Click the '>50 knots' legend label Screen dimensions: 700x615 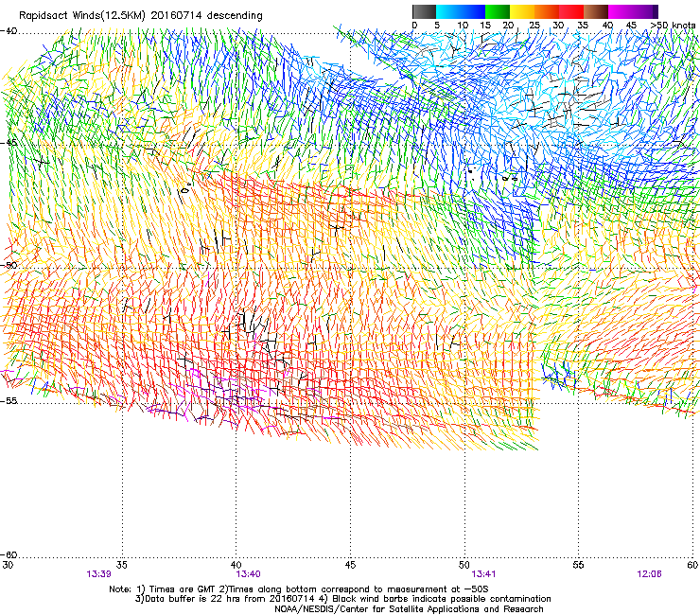[x=673, y=26]
